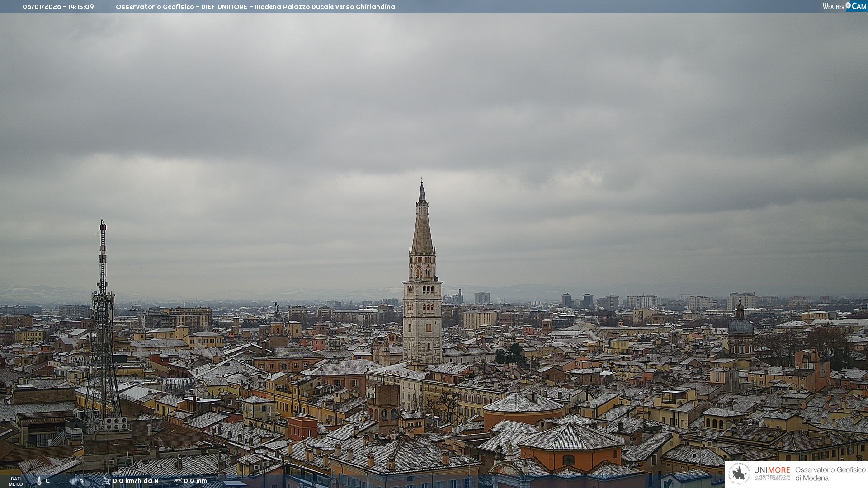868x488 pixels.
Task: Click the DATI METEO label
Action: [x=16, y=481]
